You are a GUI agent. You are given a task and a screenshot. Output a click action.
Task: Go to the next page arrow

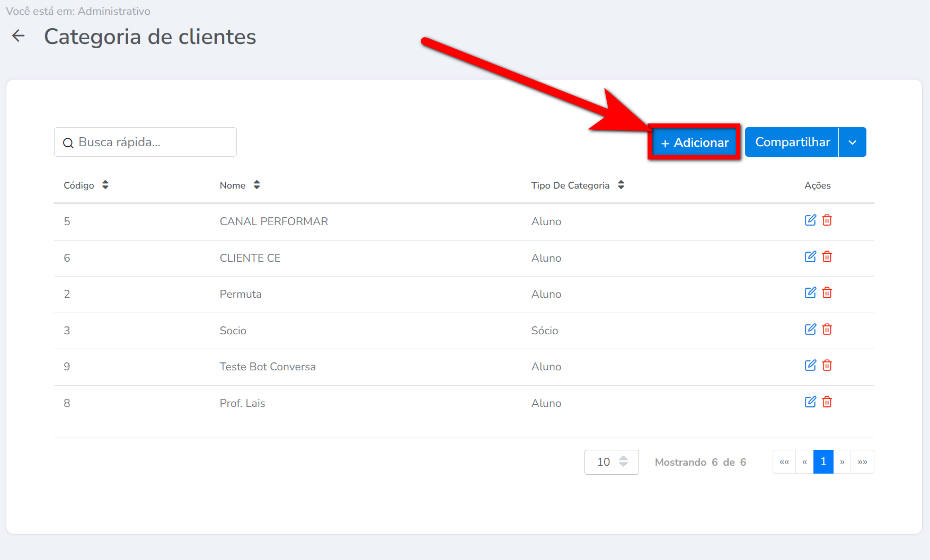pyautogui.click(x=842, y=462)
